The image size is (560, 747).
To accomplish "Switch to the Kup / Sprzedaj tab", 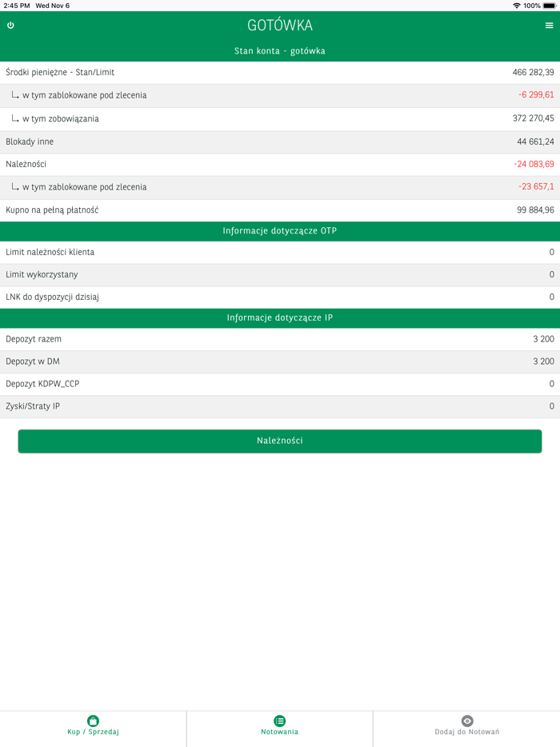I will coord(93,729).
